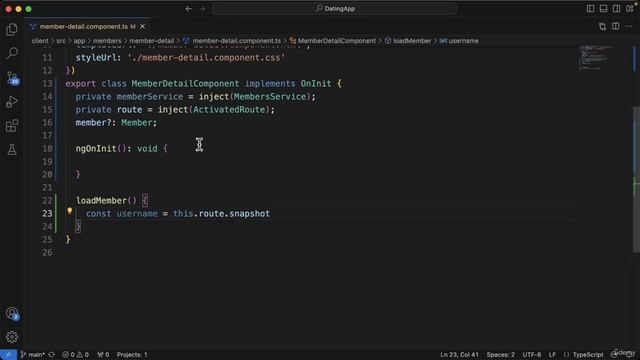Change file encoding UTF-8
This screenshot has height=360, width=640.
coord(532,355)
